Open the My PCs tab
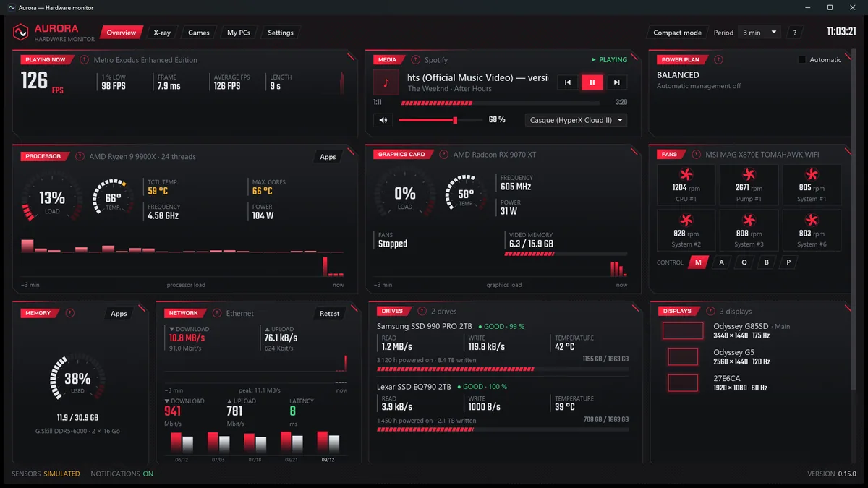The height and width of the screenshot is (488, 868). [239, 33]
